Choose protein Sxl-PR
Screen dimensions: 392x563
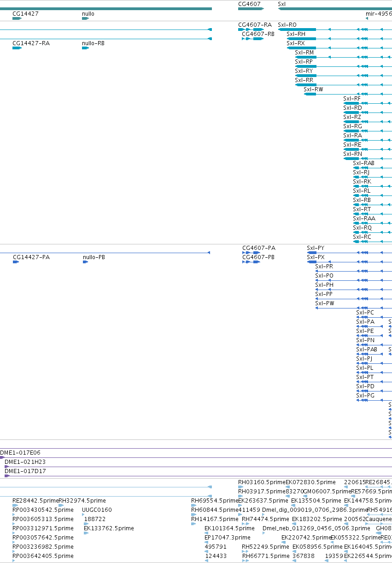coord(324,266)
